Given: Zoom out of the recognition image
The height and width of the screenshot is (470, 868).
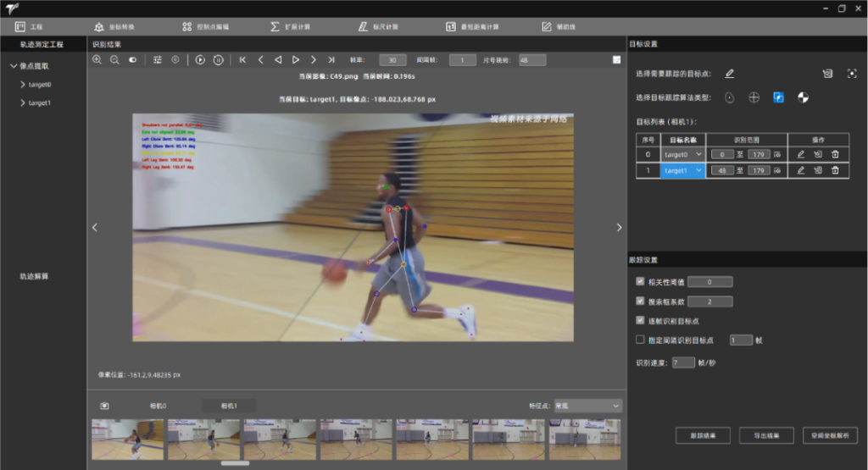Looking at the screenshot, I should (114, 60).
